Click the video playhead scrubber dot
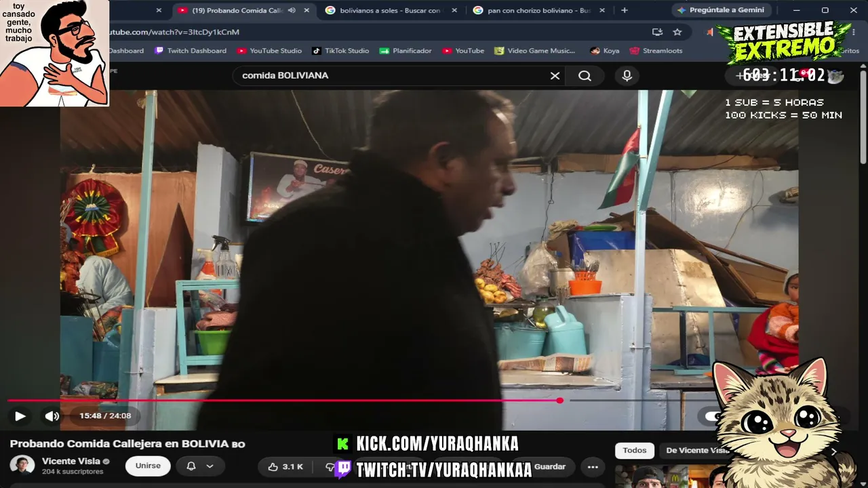Screen dimensions: 868x488 click(x=559, y=401)
